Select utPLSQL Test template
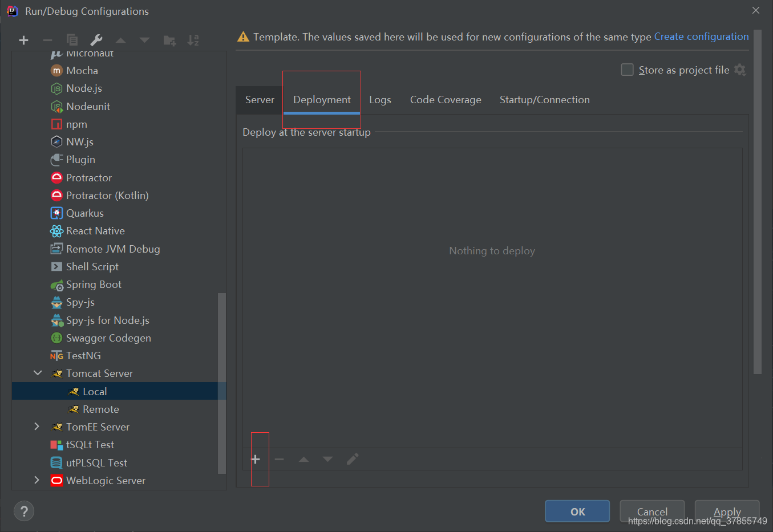Image resolution: width=773 pixels, height=532 pixels. 119,462
